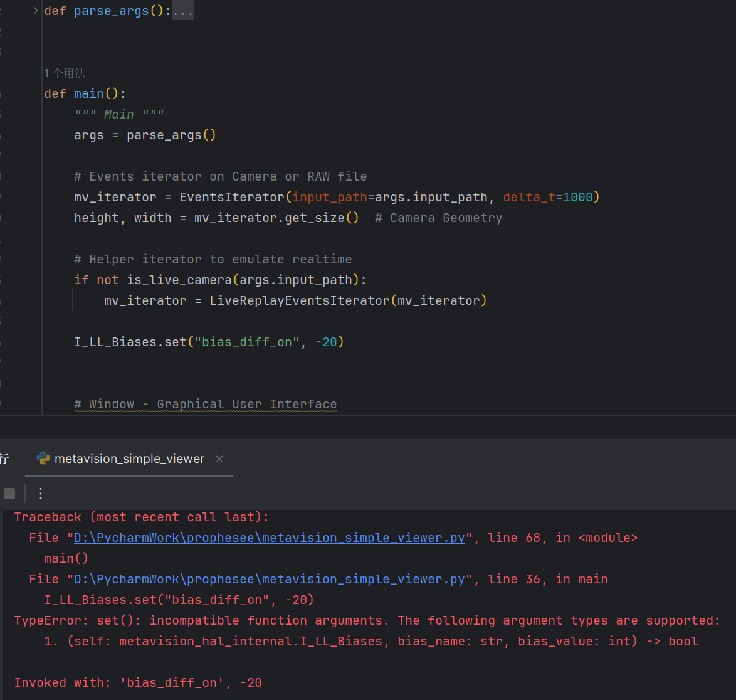Image resolution: width=736 pixels, height=700 pixels.
Task: Click the I_LL_Biases.set line in editor
Action: pyautogui.click(x=209, y=342)
